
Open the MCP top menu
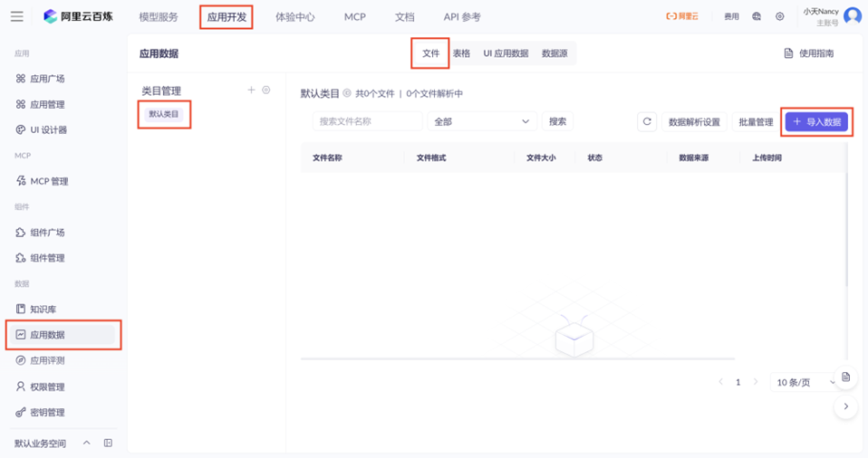[x=355, y=17]
